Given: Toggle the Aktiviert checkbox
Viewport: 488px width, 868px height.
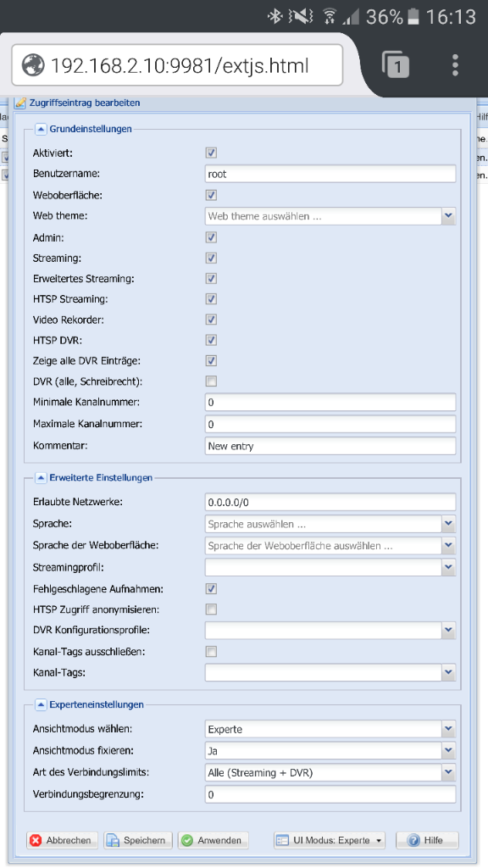Looking at the screenshot, I should point(211,153).
